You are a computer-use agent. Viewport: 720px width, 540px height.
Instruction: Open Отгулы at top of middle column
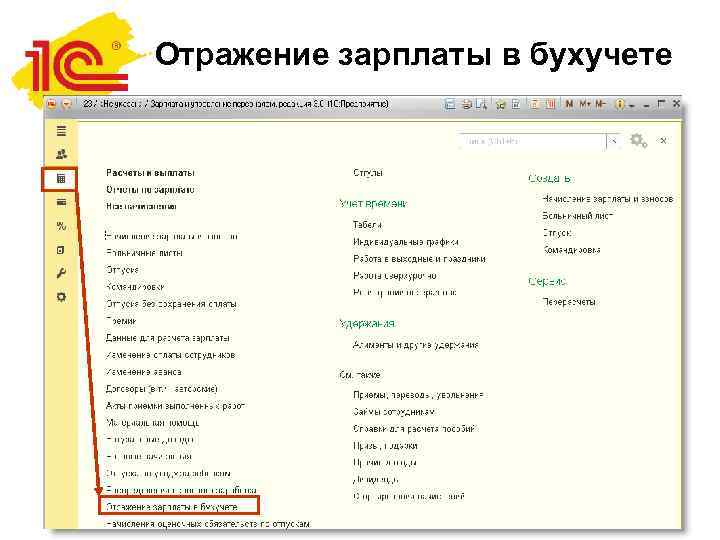pyautogui.click(x=368, y=173)
